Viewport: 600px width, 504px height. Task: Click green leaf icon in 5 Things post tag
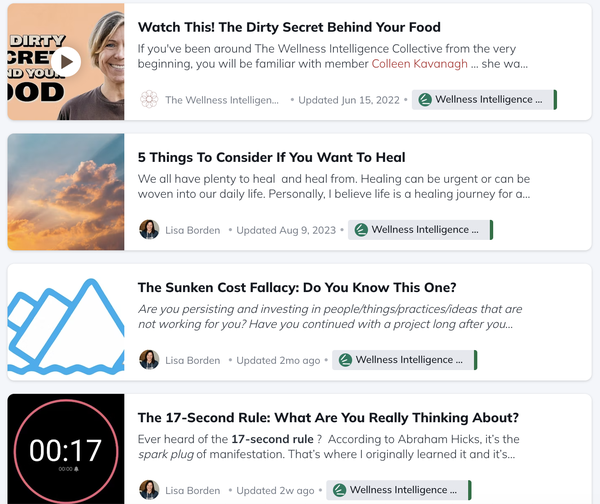[361, 230]
